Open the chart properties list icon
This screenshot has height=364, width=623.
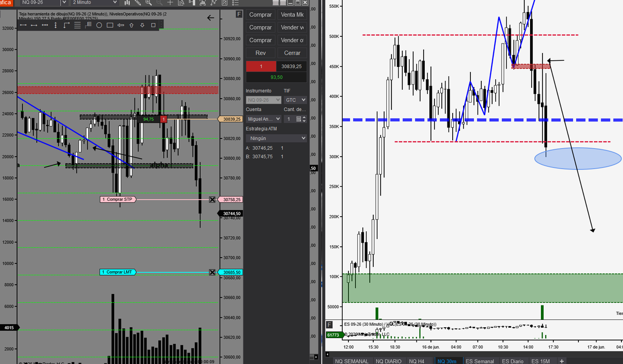tap(235, 3)
